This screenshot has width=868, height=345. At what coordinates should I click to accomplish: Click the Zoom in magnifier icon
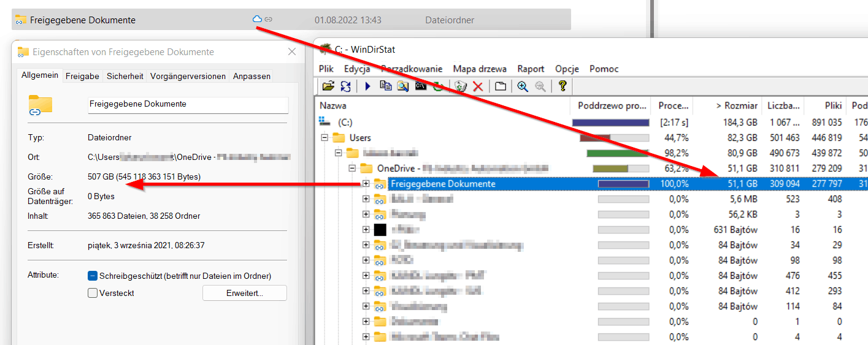point(523,86)
